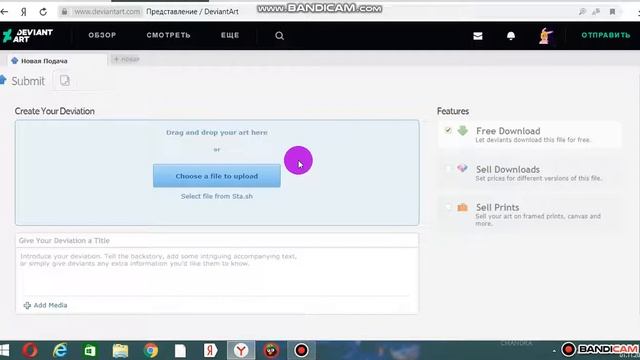Add a new submission tab

(126, 59)
